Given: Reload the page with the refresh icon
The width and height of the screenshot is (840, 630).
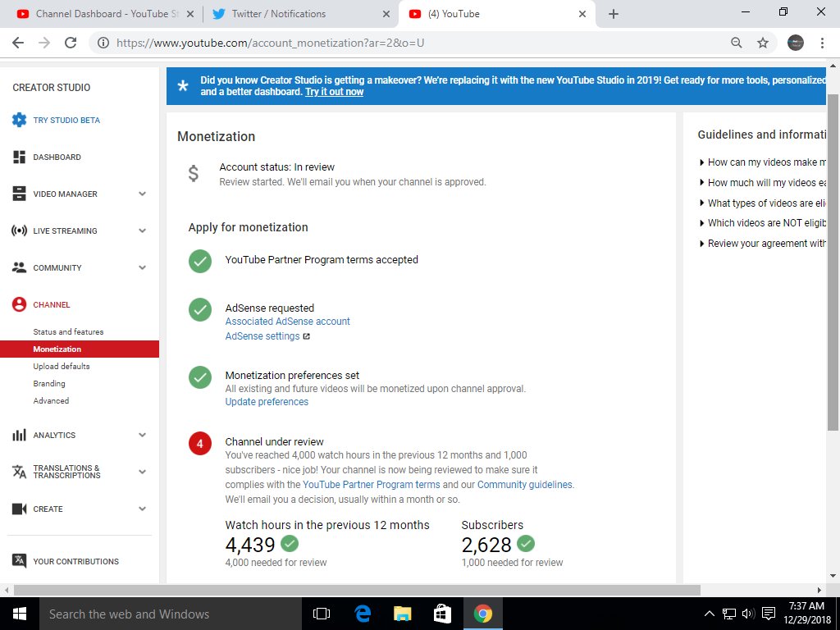Looking at the screenshot, I should pyautogui.click(x=71, y=43).
